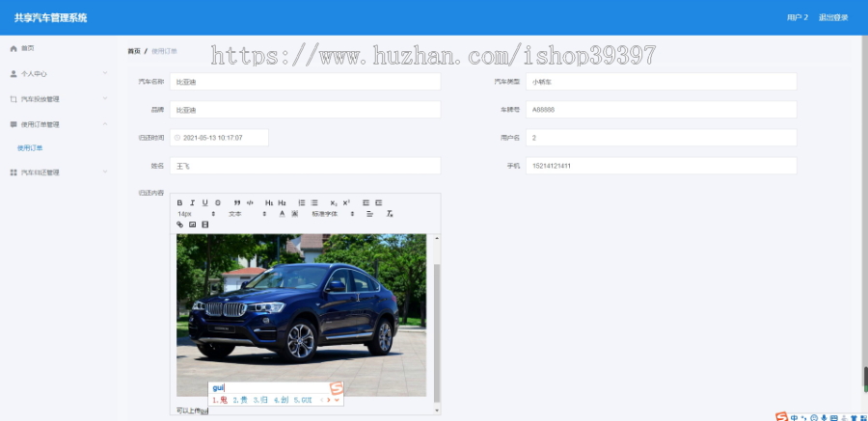Screen dimensions: 868x421
Task: Open the 归还时间 date picker field
Action: point(219,137)
